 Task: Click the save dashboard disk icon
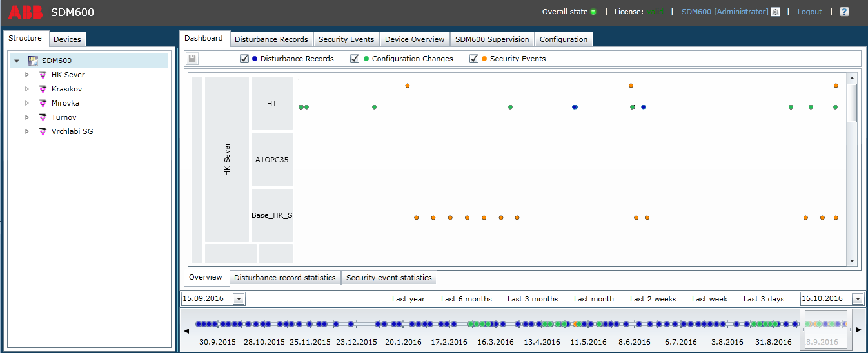click(x=192, y=59)
